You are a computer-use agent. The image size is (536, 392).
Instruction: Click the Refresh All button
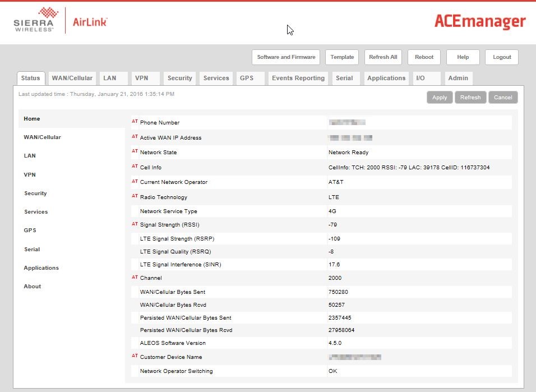(383, 57)
